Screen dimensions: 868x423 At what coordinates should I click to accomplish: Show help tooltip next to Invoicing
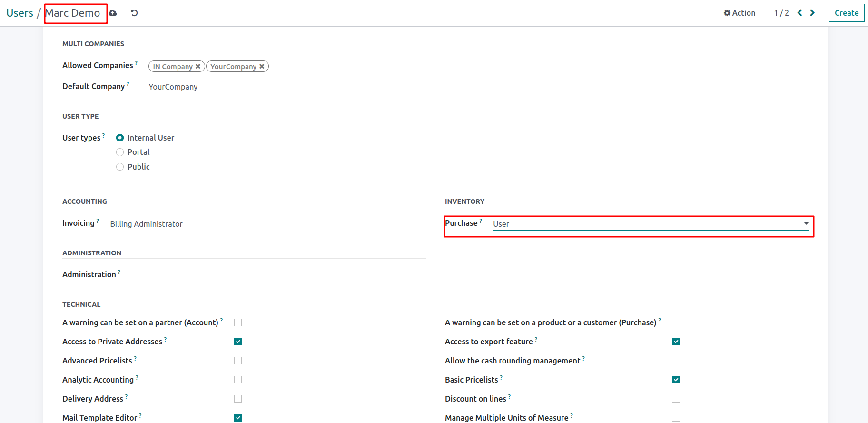[x=98, y=221]
